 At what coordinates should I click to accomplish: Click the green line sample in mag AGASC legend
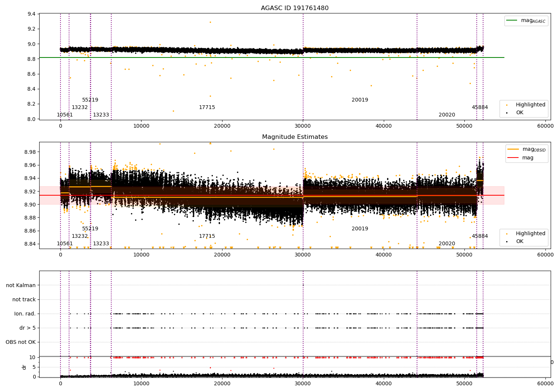512,21
